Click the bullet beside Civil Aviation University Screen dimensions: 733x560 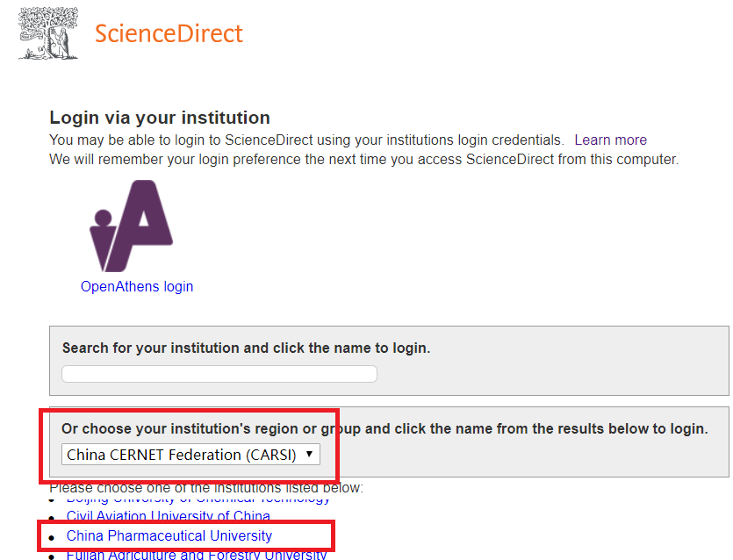[52, 518]
